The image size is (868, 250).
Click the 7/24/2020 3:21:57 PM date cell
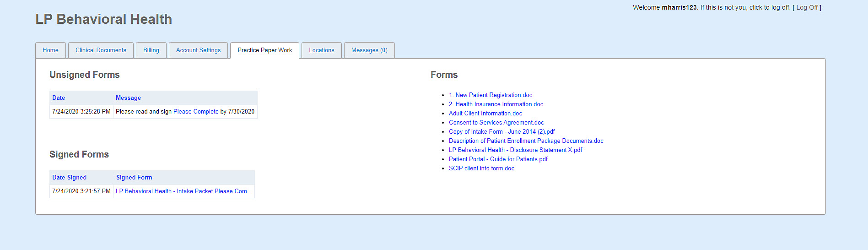click(x=81, y=191)
